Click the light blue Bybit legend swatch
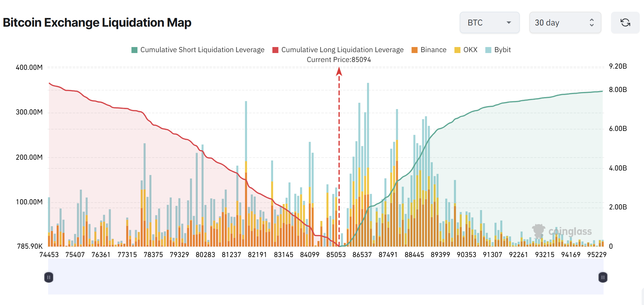Screen dimensions: 644x305 click(x=488, y=50)
